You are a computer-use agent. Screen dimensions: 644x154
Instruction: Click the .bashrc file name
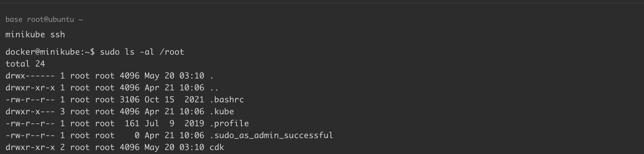(x=227, y=100)
